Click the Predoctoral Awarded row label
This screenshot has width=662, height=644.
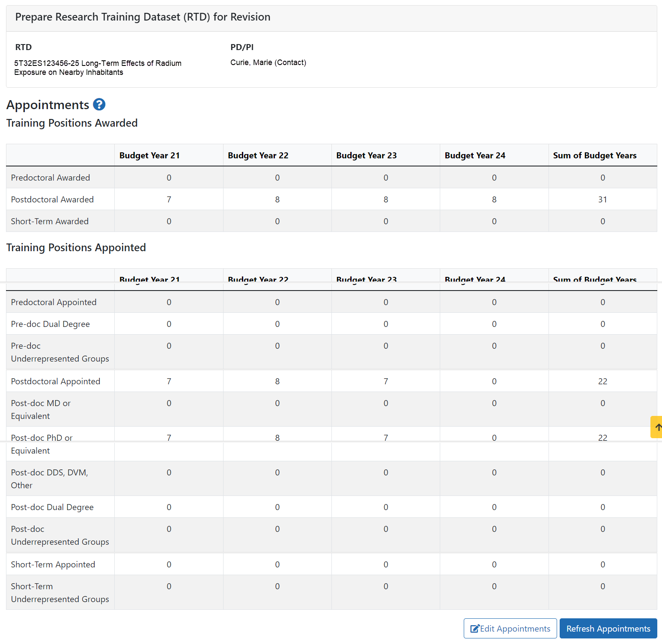click(x=51, y=178)
